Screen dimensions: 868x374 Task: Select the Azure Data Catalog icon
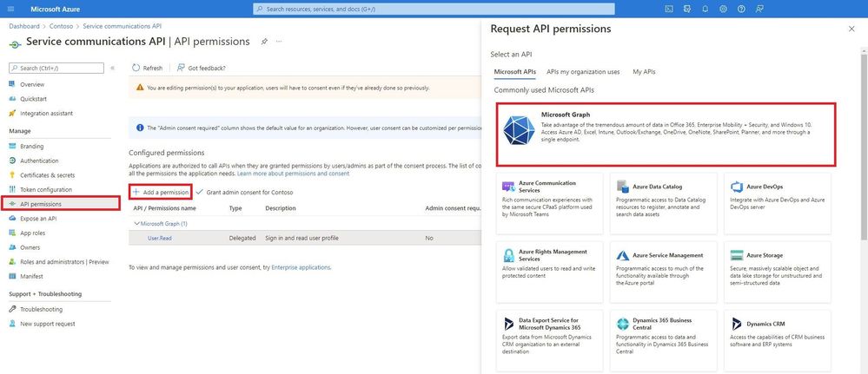[623, 187]
